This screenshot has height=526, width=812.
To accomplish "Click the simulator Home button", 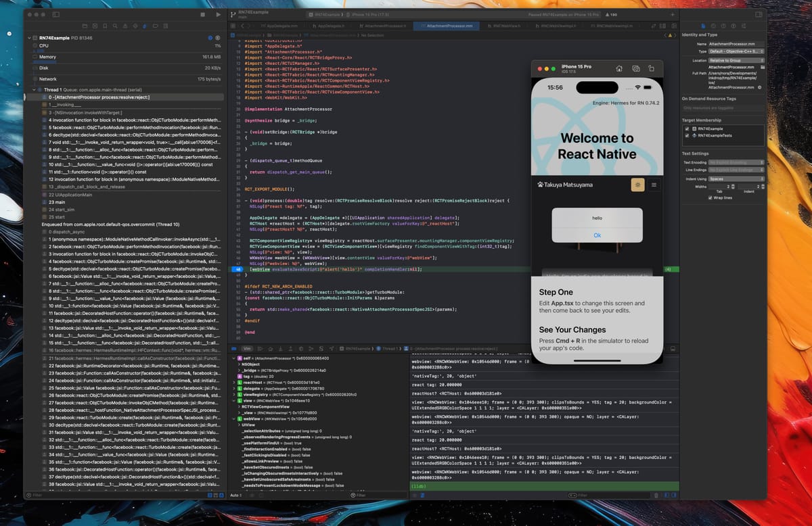I will [x=618, y=68].
